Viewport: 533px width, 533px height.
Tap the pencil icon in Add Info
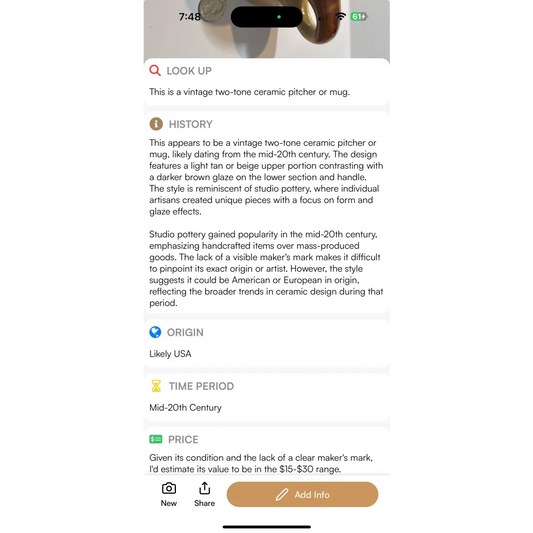[282, 495]
